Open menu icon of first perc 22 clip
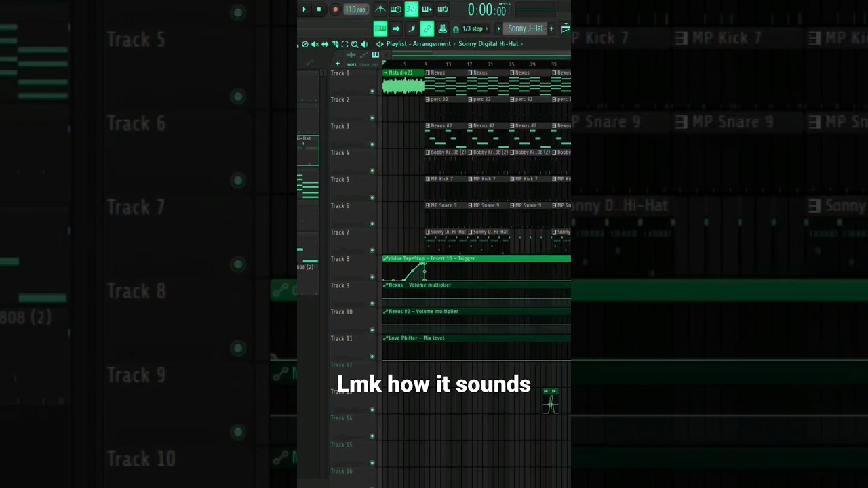868x488 pixels. click(x=428, y=99)
